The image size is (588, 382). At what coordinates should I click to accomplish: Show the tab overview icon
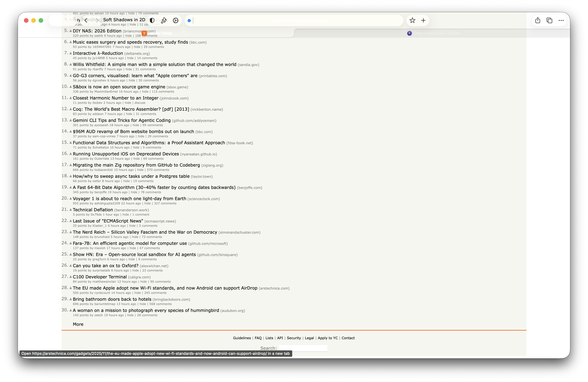pyautogui.click(x=549, y=20)
